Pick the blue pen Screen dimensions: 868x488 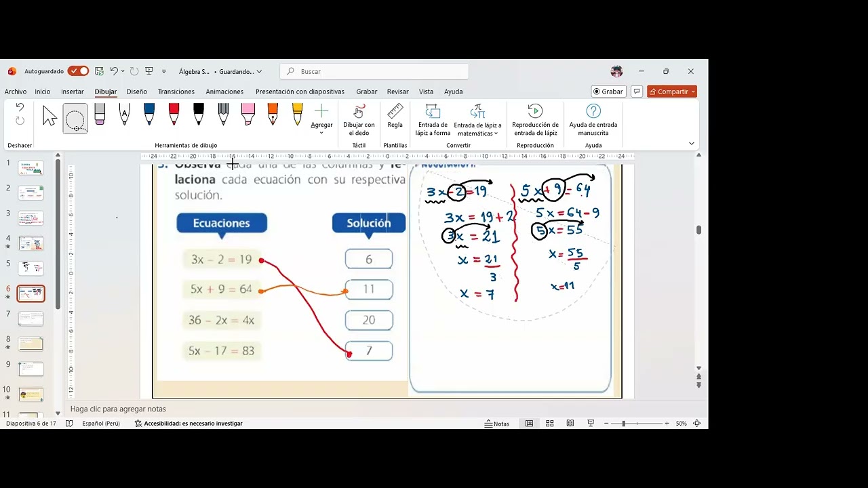point(149,114)
